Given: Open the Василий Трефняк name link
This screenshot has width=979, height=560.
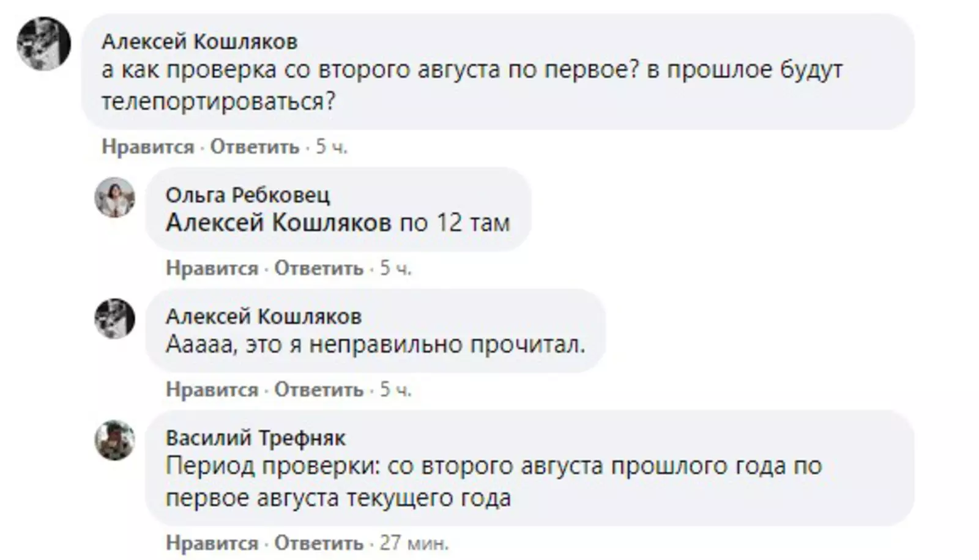Looking at the screenshot, I should tap(255, 438).
